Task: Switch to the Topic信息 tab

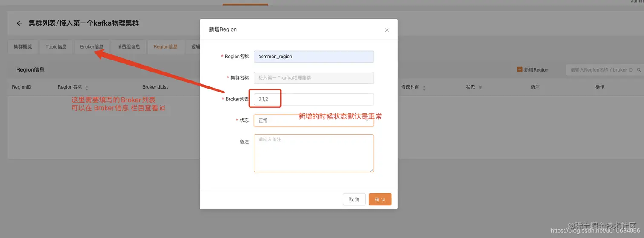Action: click(56, 47)
